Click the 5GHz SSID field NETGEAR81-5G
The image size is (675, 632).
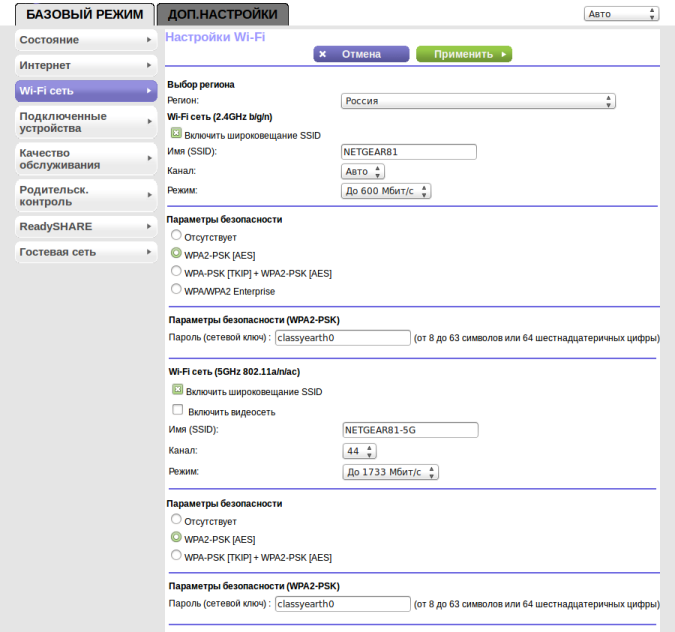[410, 430]
